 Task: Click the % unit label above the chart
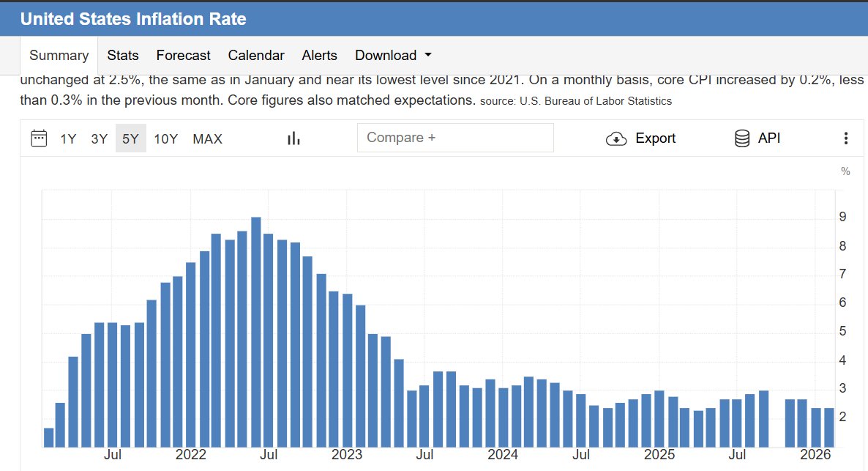845,171
